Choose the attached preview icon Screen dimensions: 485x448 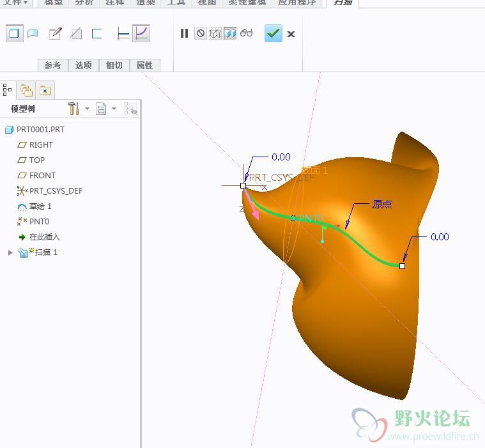(x=230, y=33)
